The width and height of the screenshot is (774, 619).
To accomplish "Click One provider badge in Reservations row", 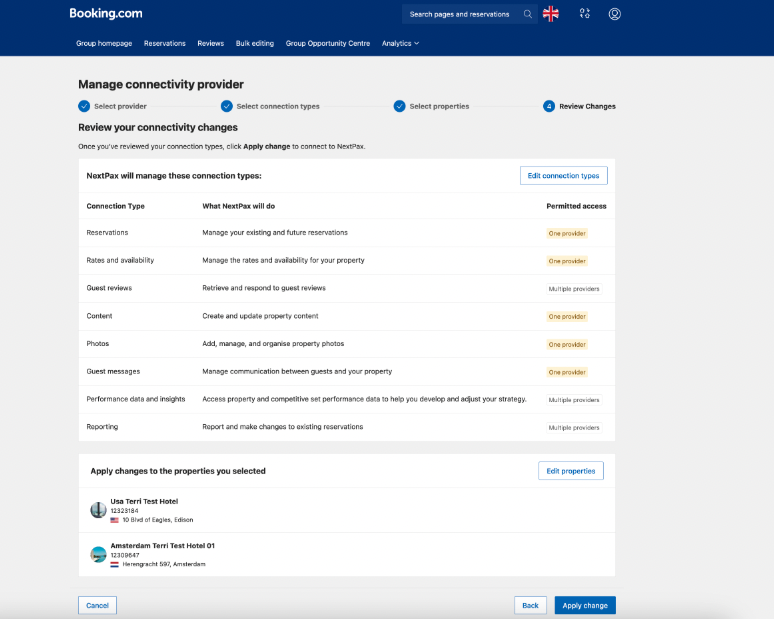I will click(567, 233).
